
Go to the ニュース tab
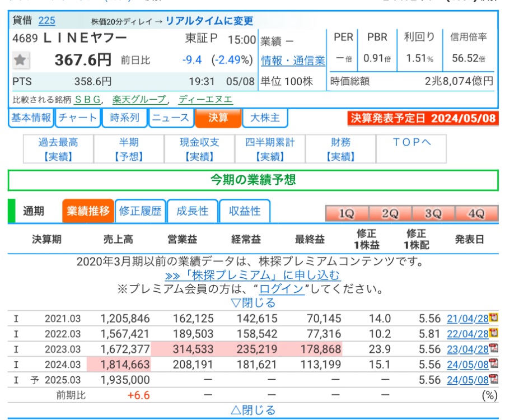tap(171, 118)
